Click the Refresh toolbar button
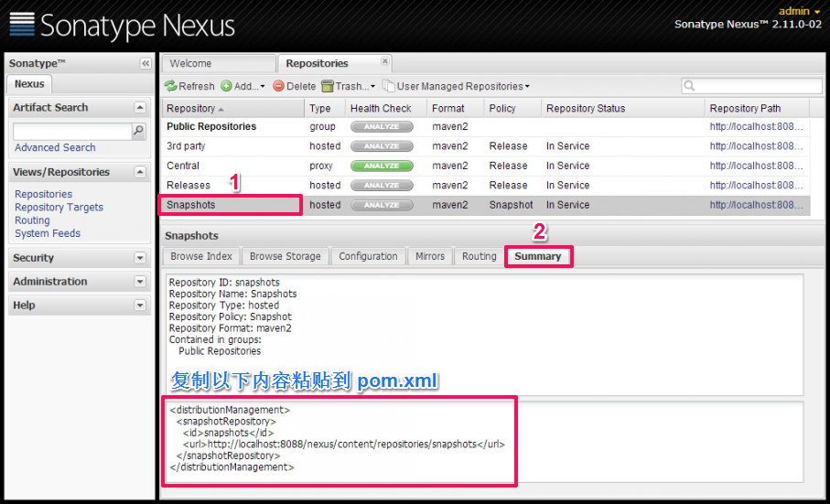The height and width of the screenshot is (504, 830). point(189,86)
